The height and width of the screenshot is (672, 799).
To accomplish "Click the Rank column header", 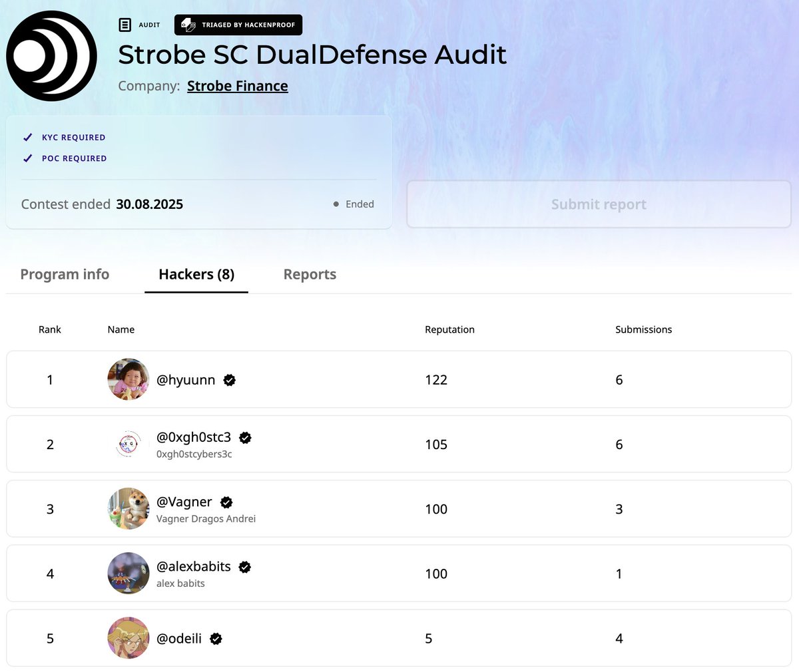I will pos(50,329).
